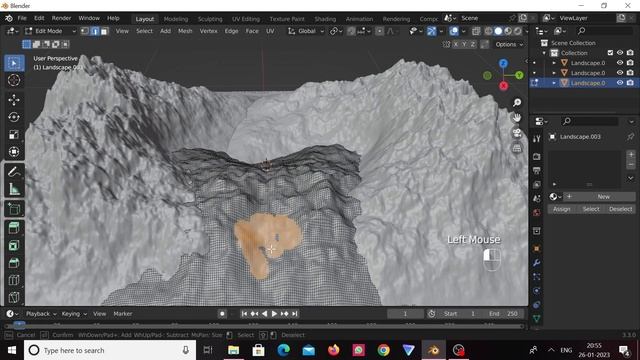Image resolution: width=640 pixels, height=360 pixels.
Task: Click the Deselect material button
Action: [x=620, y=209]
